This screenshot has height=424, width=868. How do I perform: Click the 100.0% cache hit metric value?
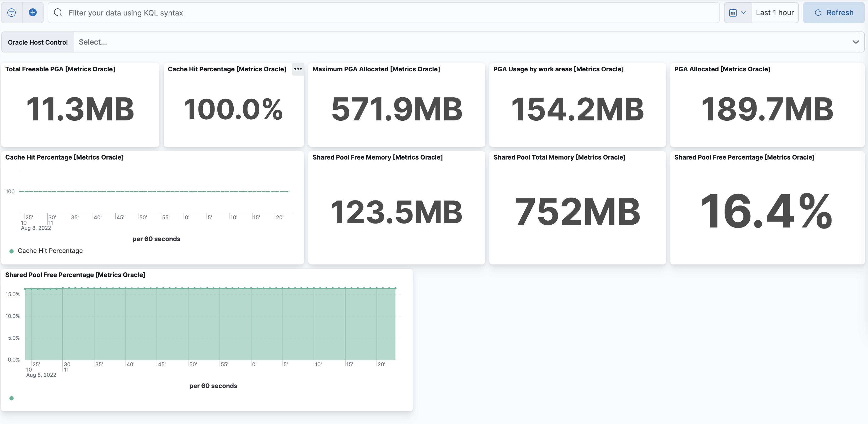tap(233, 109)
